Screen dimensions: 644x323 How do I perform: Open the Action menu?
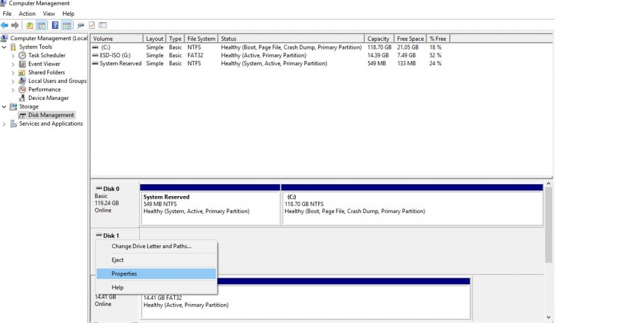[27, 14]
